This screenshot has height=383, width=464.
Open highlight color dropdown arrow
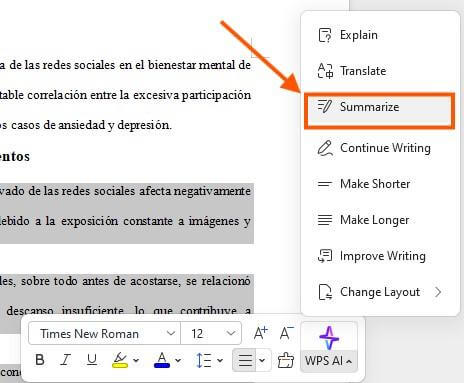[x=136, y=360]
